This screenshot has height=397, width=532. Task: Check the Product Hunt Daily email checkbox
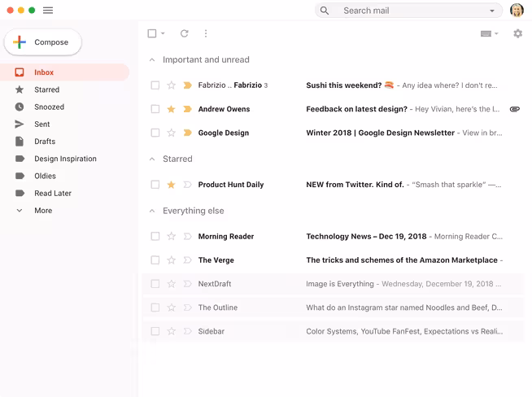(155, 185)
